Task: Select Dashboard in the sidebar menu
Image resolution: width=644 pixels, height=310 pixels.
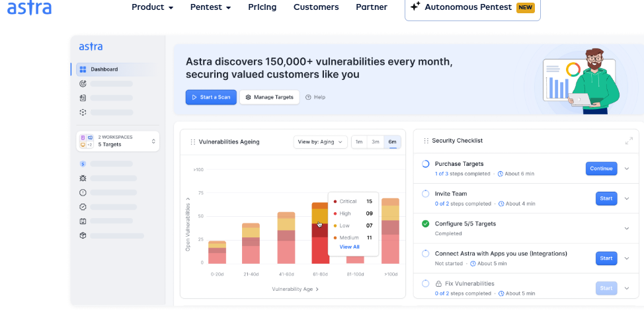Action: (x=114, y=69)
